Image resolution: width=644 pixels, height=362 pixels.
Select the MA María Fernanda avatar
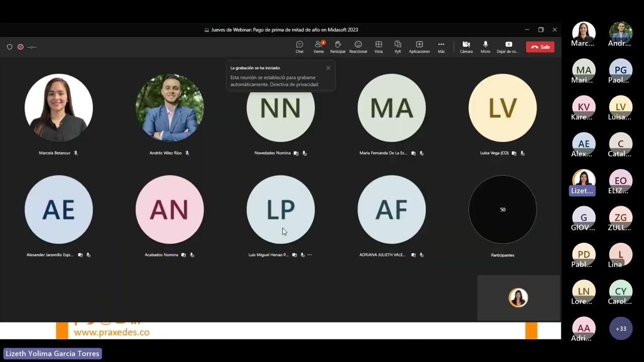pyautogui.click(x=391, y=108)
